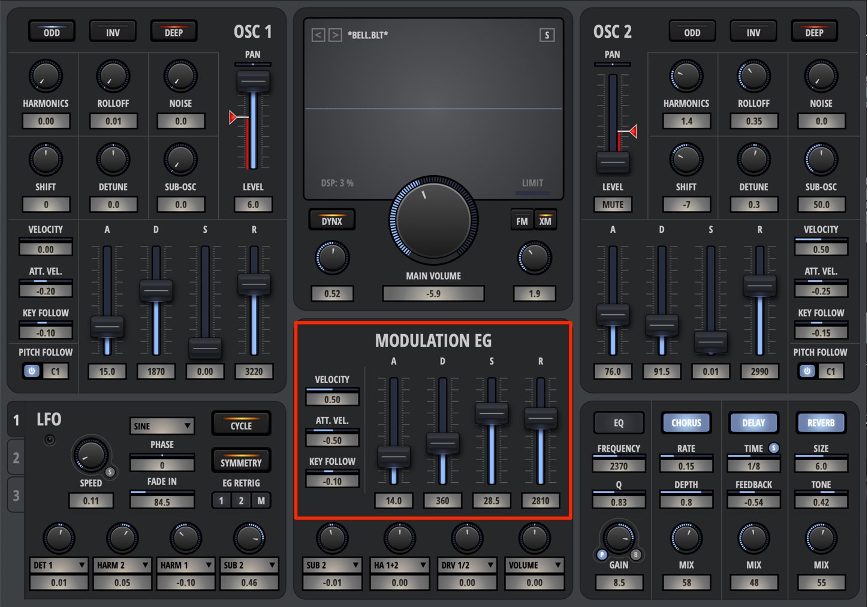This screenshot has width=868, height=607.
Task: Click the FM/XM amount knob
Action: (534, 258)
